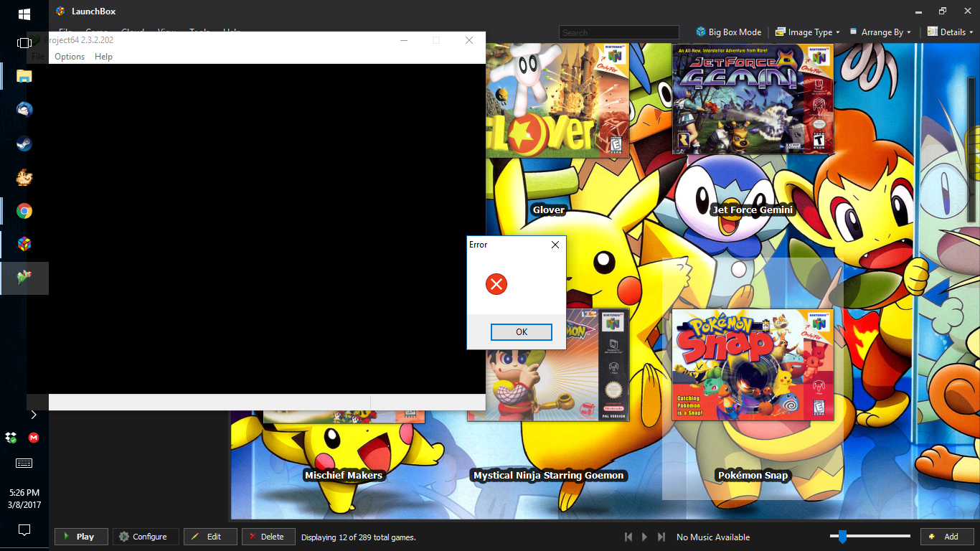Play music in LaunchBox
Screen dimensions: 980x551
pos(644,537)
